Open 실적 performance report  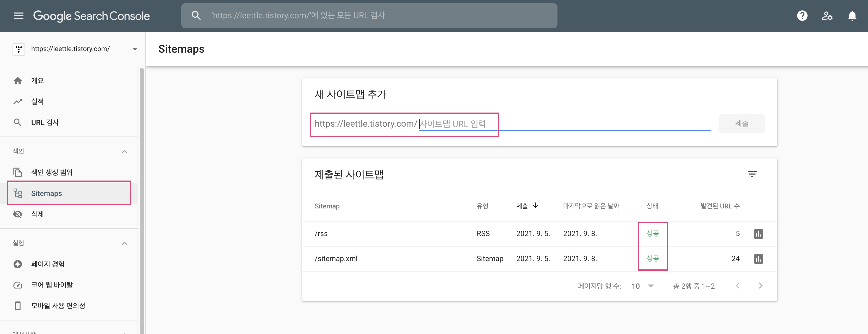pyautogui.click(x=38, y=101)
